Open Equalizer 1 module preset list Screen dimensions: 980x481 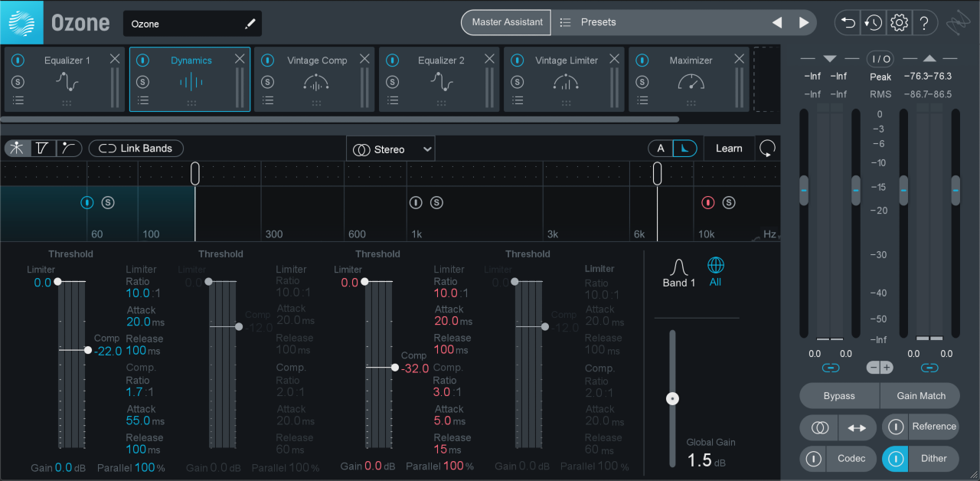18,100
